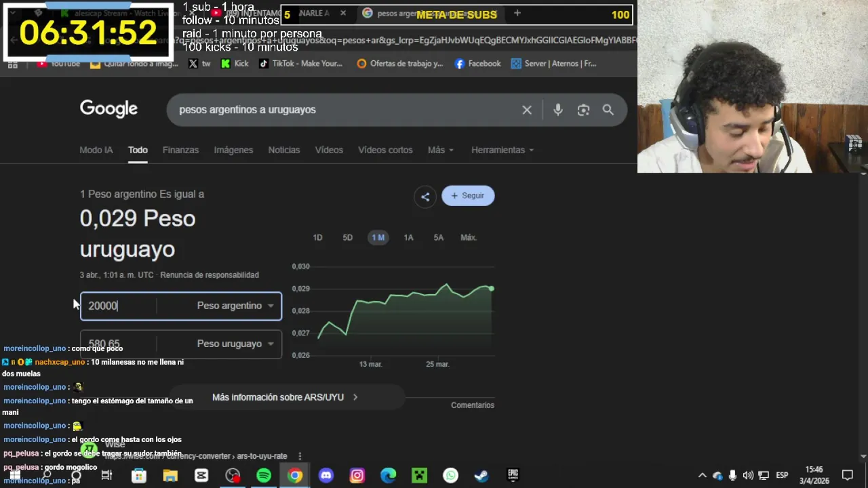The width and height of the screenshot is (868, 488).
Task: Open the Server Aternos bookmark
Action: [553, 64]
